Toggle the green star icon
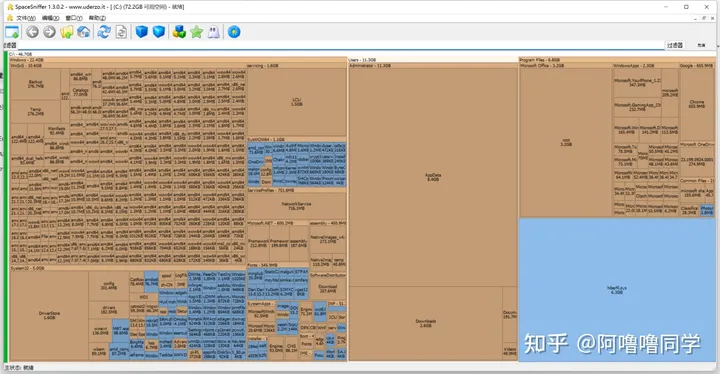The height and width of the screenshot is (374, 720). (x=197, y=32)
